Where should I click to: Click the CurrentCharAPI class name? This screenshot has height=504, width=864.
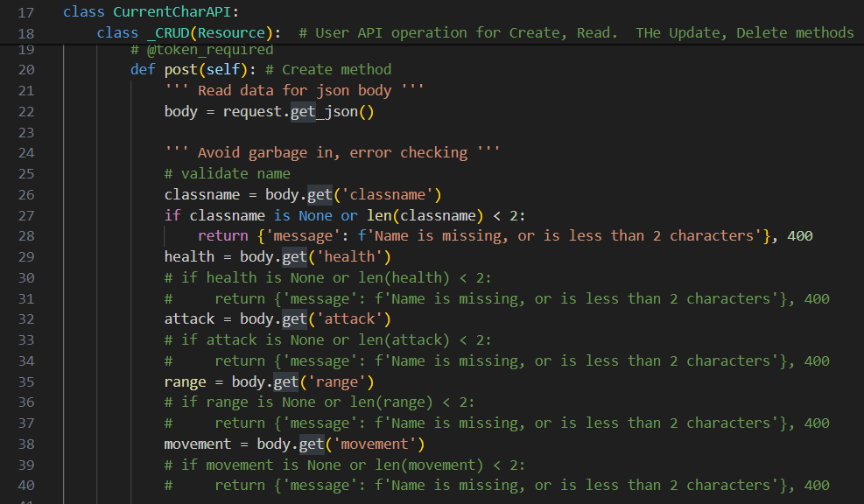172,12
